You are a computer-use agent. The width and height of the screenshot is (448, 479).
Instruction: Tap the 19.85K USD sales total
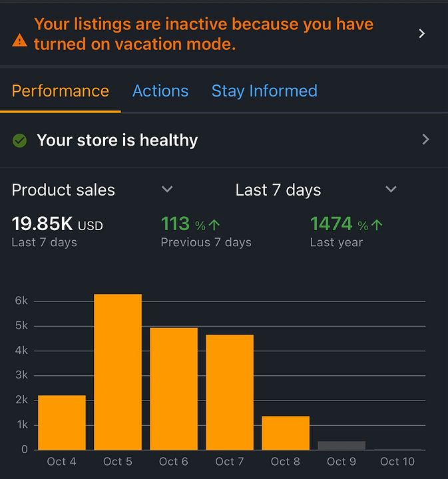click(x=57, y=224)
